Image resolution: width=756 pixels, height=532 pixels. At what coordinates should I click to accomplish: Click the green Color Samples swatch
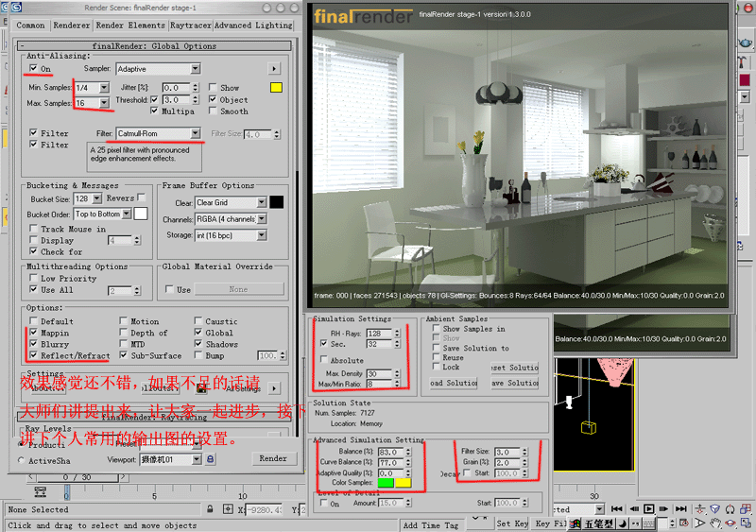(x=386, y=482)
